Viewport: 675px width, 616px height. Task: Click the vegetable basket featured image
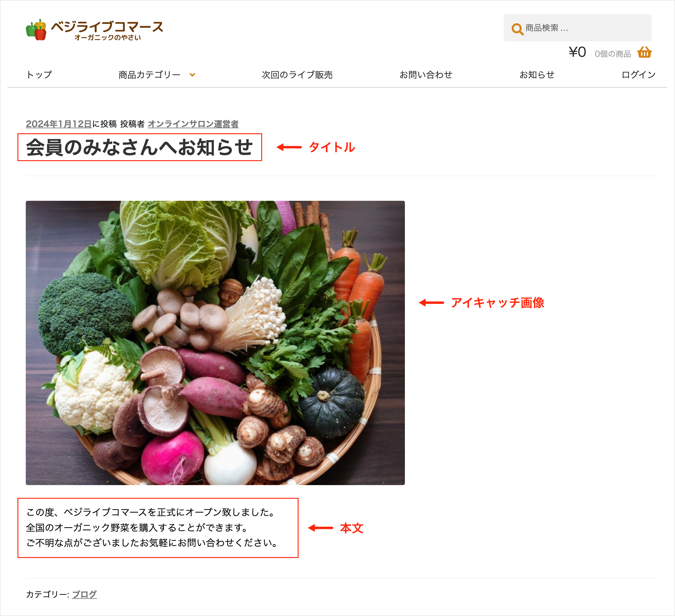pos(215,342)
